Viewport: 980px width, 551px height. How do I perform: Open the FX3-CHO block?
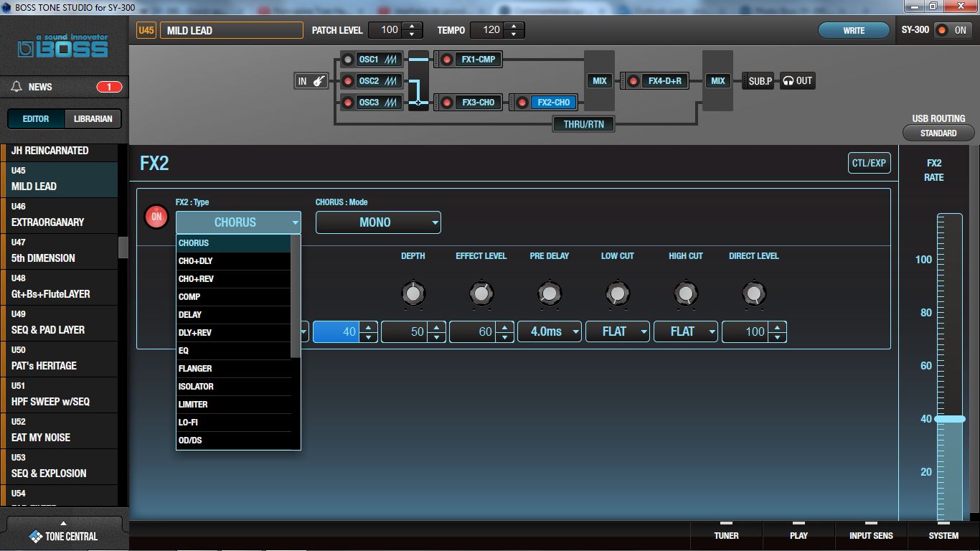(478, 103)
